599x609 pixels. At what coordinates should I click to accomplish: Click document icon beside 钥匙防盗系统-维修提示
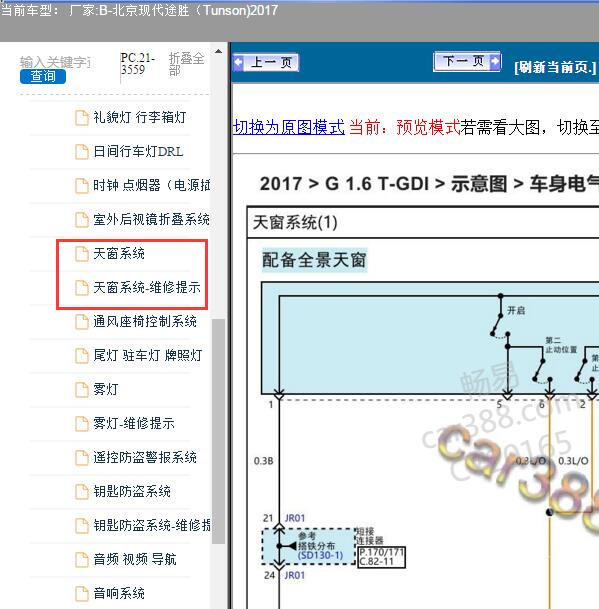82,526
